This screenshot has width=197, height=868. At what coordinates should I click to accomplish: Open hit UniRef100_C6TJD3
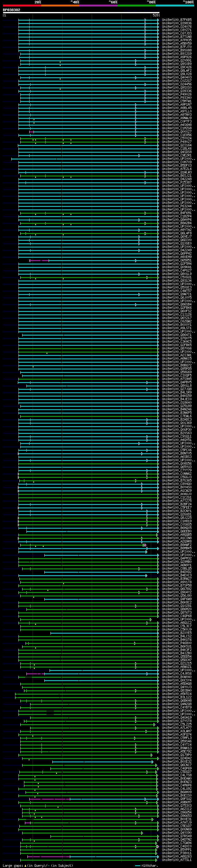[177, 33]
